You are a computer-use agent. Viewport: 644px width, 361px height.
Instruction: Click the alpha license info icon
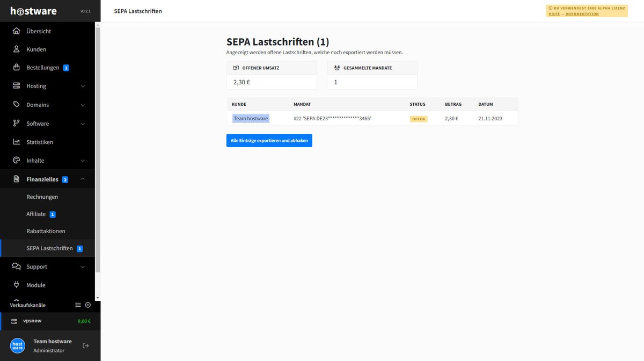tap(551, 8)
